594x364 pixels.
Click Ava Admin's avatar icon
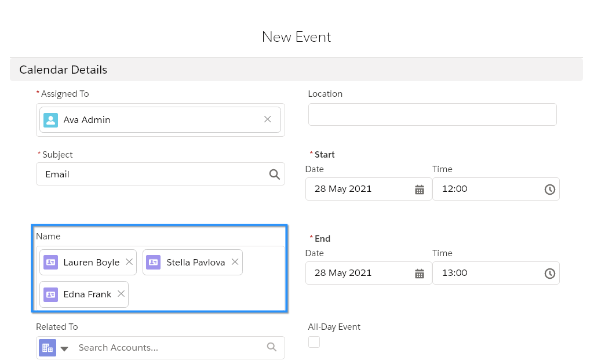click(50, 119)
